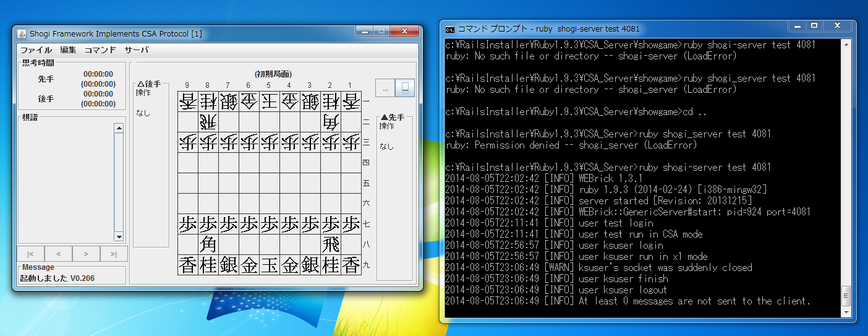The image size is (868, 336).
Task: Open the ファイル menu
Action: pyautogui.click(x=36, y=50)
